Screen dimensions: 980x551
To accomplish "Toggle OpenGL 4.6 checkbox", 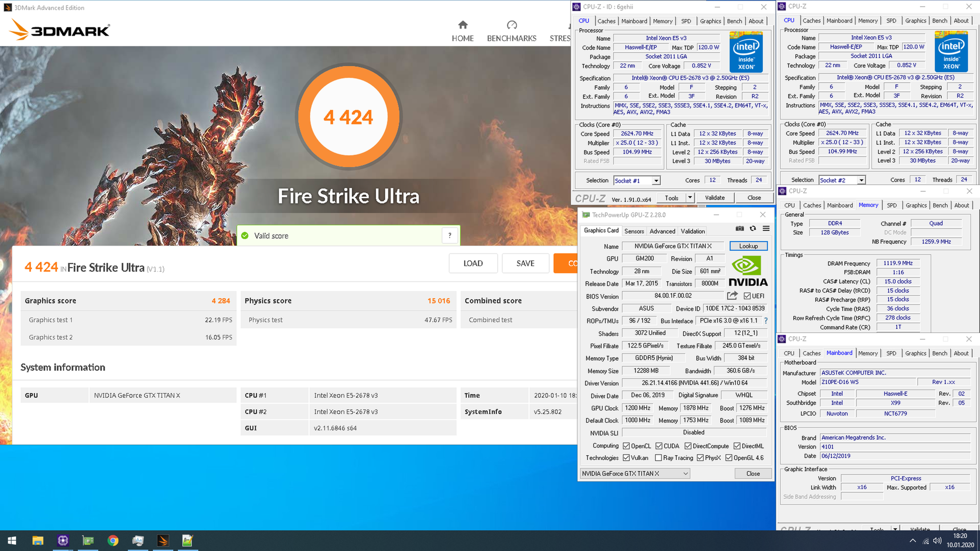I will pyautogui.click(x=729, y=458).
